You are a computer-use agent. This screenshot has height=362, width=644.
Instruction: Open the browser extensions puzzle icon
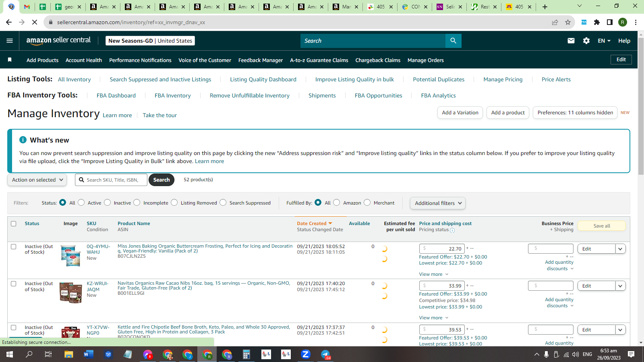[x=597, y=22]
